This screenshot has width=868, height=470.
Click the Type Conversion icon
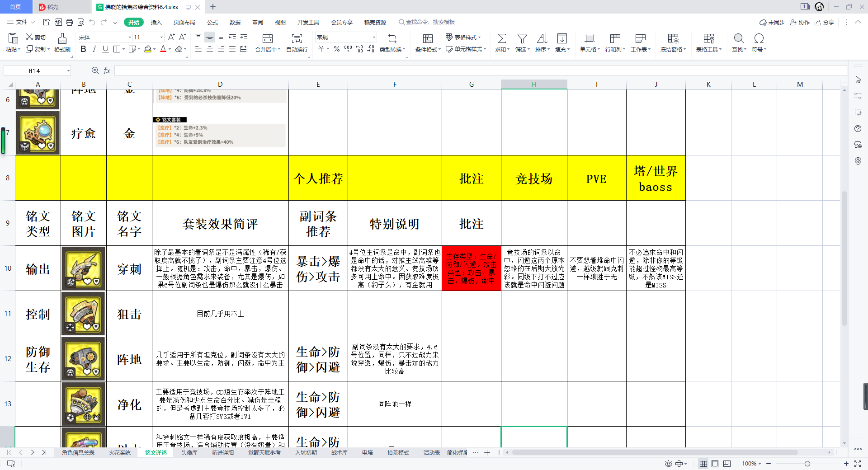click(x=392, y=38)
